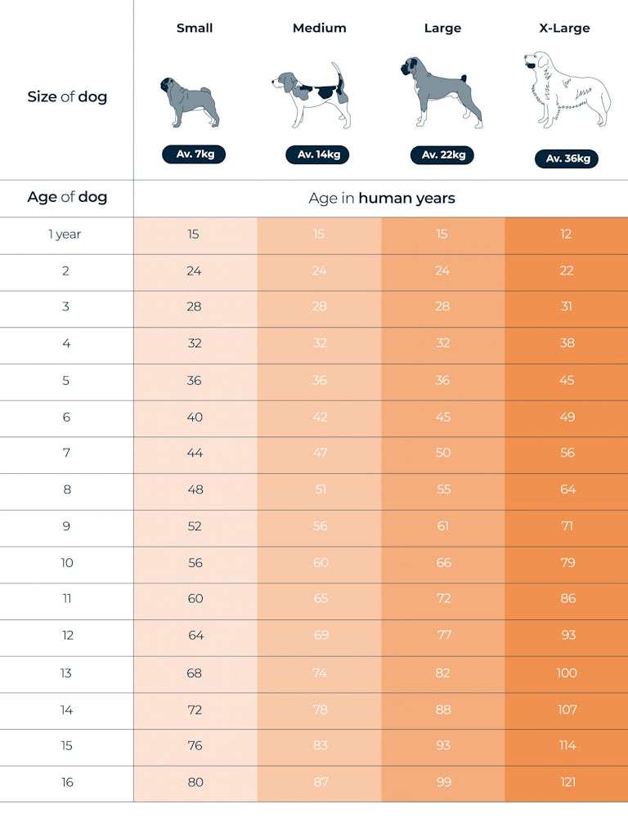Click the Medium column header
The image size is (628, 840).
[320, 28]
